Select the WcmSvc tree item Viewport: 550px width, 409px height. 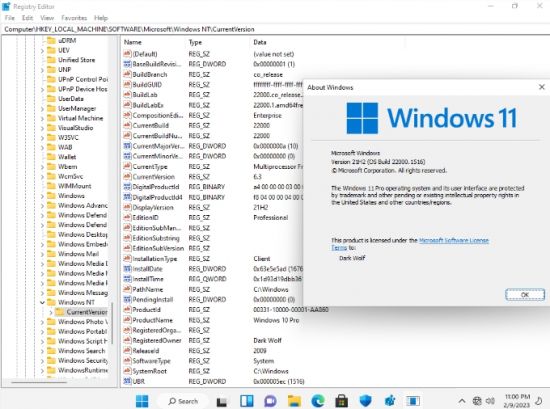[71, 176]
